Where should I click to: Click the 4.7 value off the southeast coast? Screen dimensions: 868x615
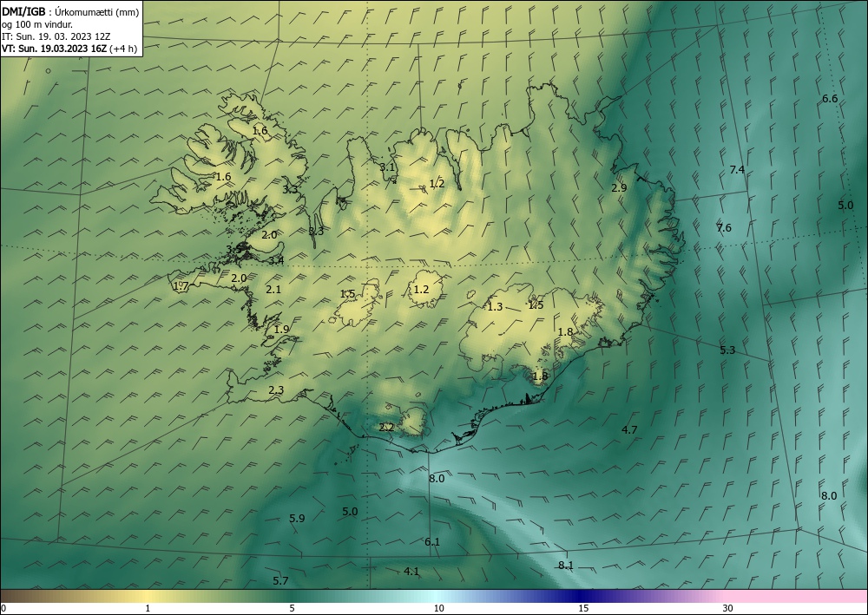click(629, 429)
